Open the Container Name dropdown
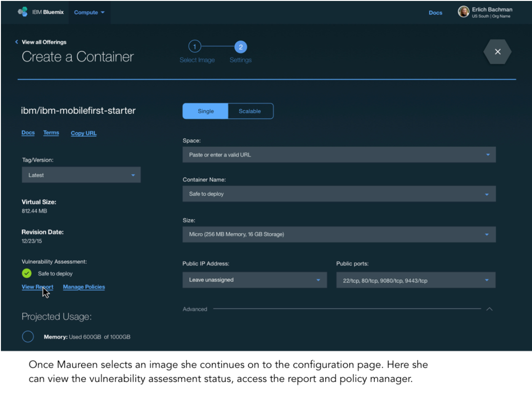The height and width of the screenshot is (411, 532). pyautogui.click(x=339, y=194)
